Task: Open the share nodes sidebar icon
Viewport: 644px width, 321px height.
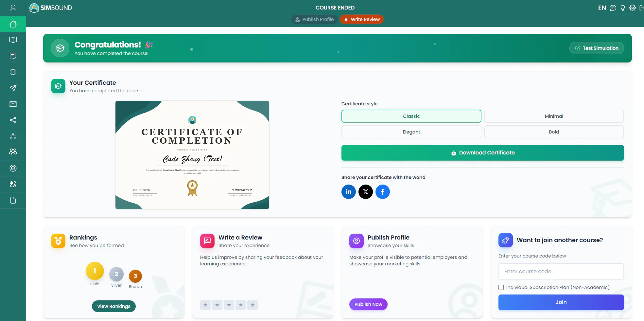Action: pyautogui.click(x=13, y=120)
